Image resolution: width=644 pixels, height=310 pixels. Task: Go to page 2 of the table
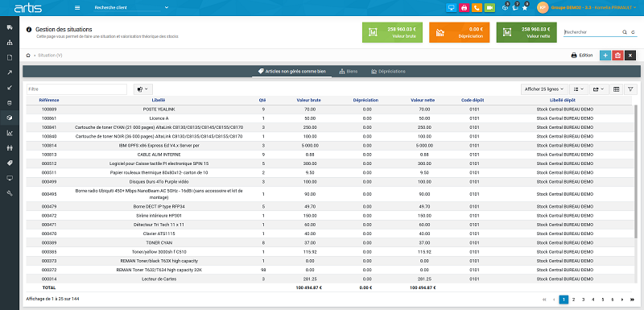(573, 300)
